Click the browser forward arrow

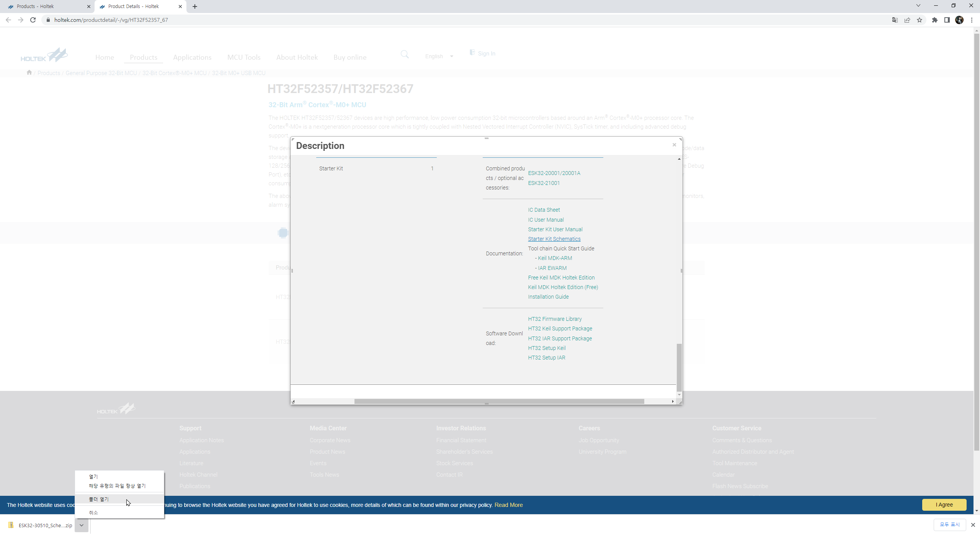pos(21,20)
